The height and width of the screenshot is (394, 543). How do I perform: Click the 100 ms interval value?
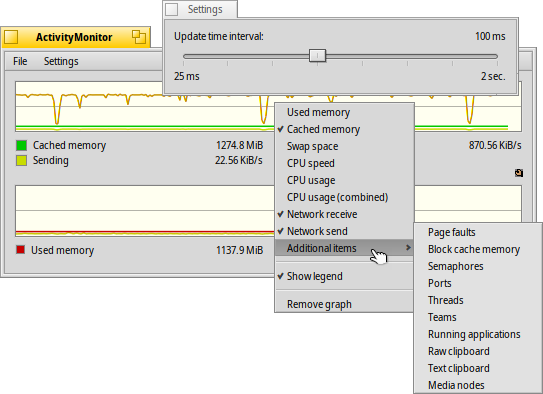pyautogui.click(x=490, y=36)
